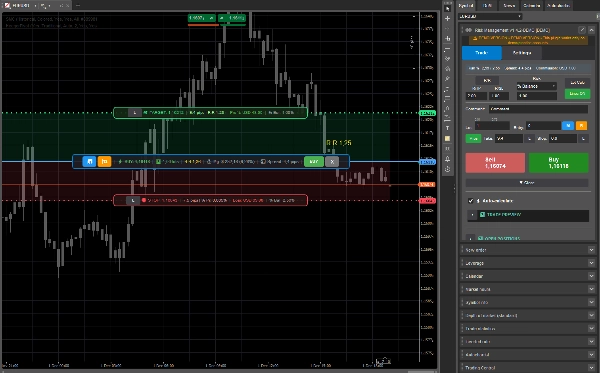Expand the Calendar panel chevron

coord(592,276)
